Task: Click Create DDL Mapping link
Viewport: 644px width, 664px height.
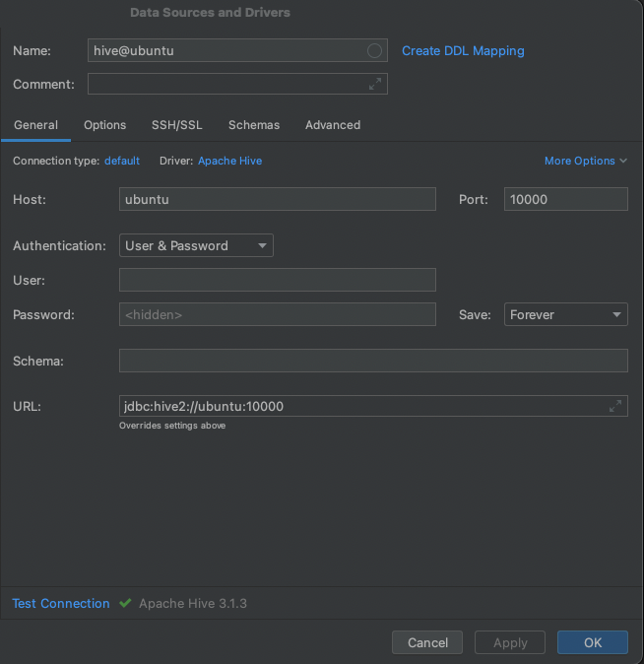Action: point(463,51)
